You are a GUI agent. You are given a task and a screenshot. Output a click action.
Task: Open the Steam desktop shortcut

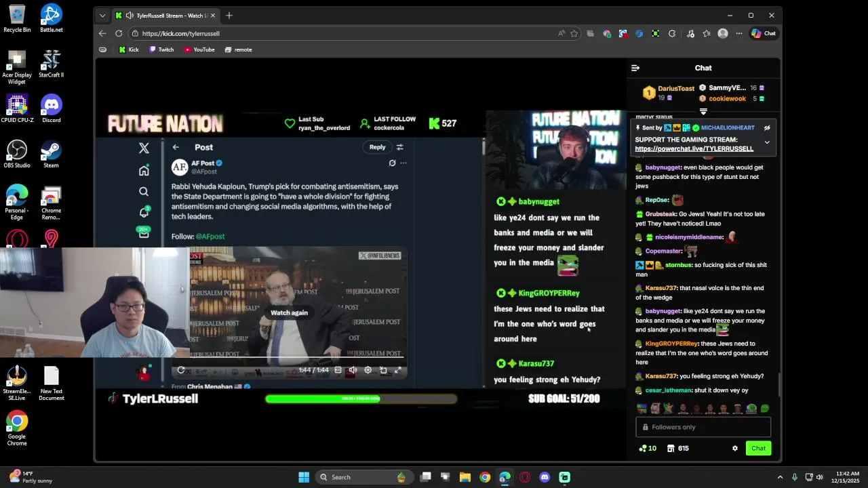[51, 155]
